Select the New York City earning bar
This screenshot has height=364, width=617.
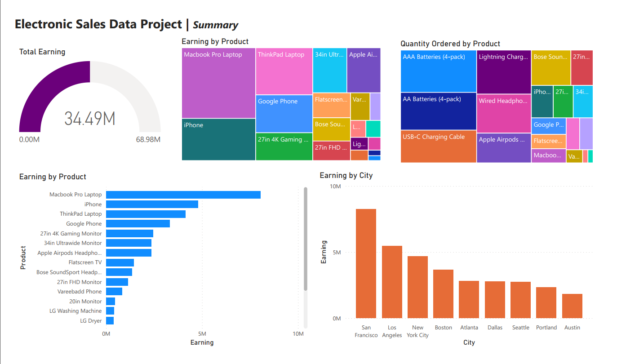click(x=417, y=287)
